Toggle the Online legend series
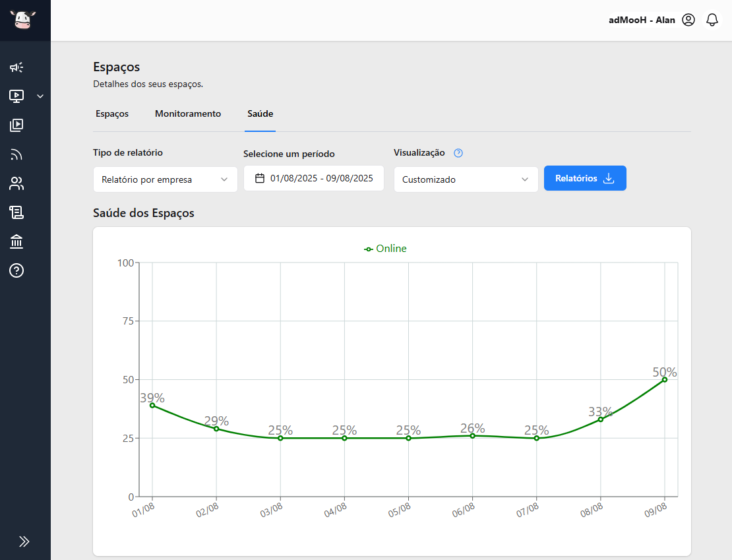Viewport: 732px width, 560px height. (x=385, y=249)
